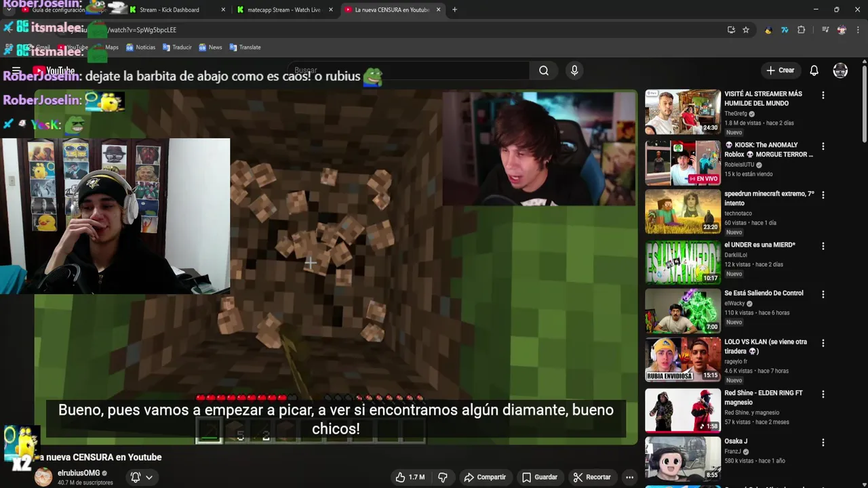
Task: Select La nueva CENSURA en Youtube tab
Action: tap(392, 10)
